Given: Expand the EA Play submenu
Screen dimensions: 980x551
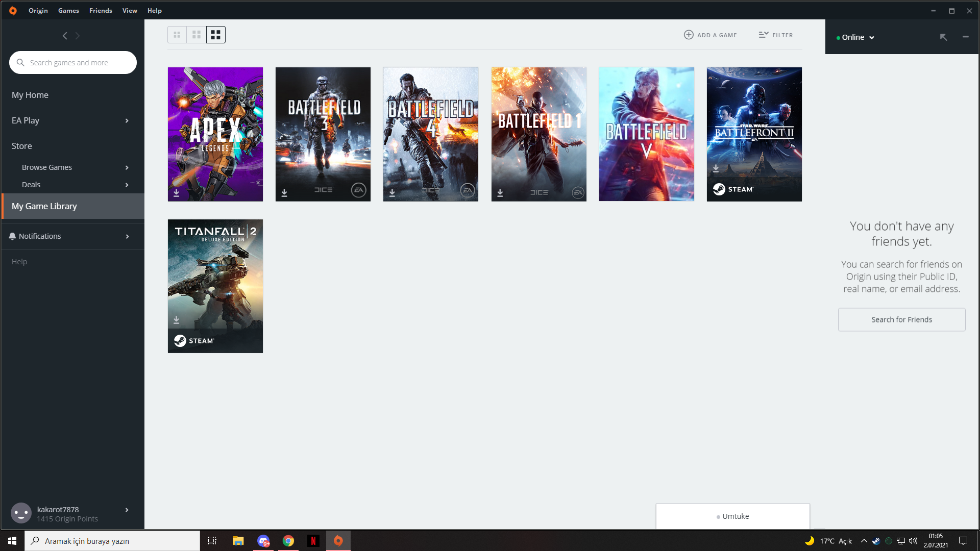Looking at the screenshot, I should tap(127, 121).
